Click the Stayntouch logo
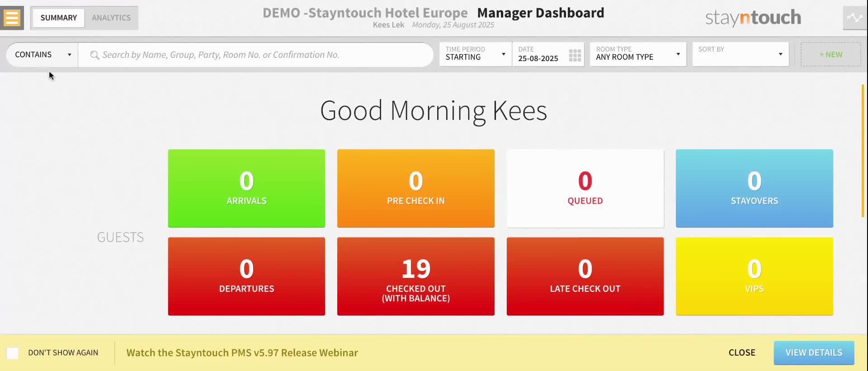The height and width of the screenshot is (371, 868). click(753, 18)
